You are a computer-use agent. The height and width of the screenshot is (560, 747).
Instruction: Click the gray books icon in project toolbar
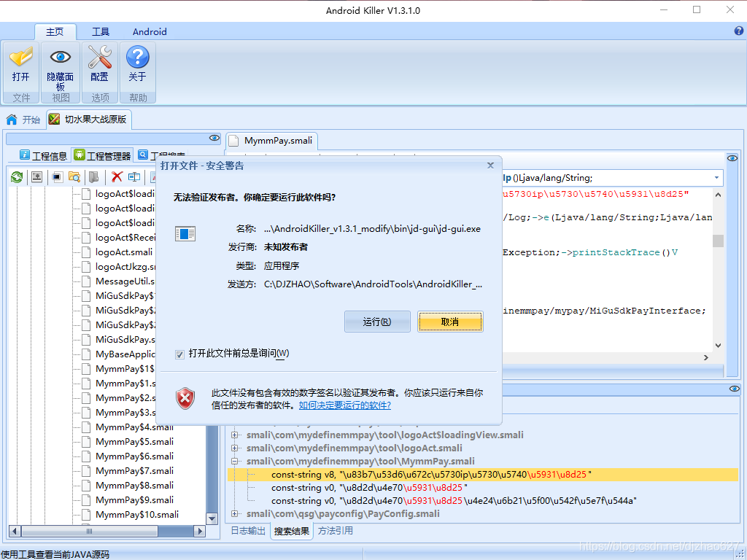[94, 177]
